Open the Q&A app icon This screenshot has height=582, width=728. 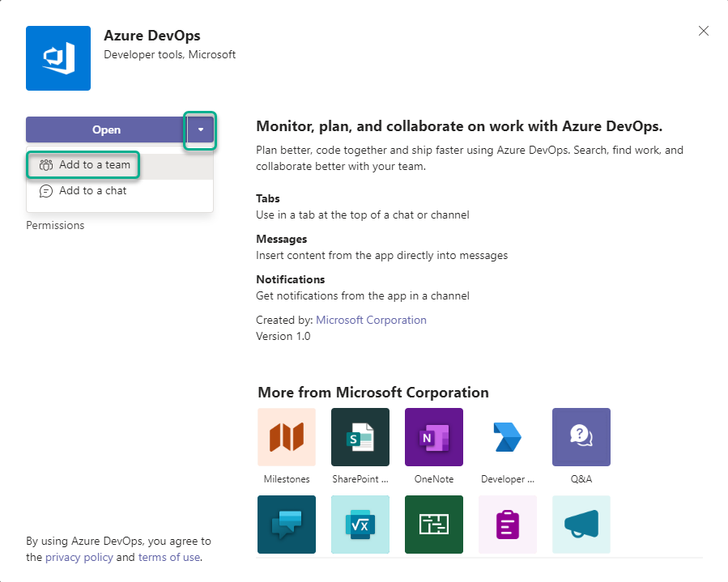click(581, 437)
